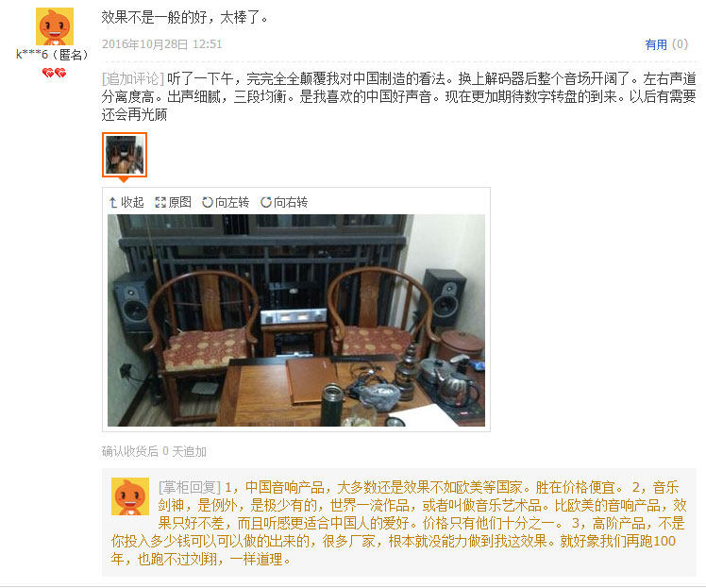
Task: Click the reviewer's orange avatar icon
Action: coord(55,26)
